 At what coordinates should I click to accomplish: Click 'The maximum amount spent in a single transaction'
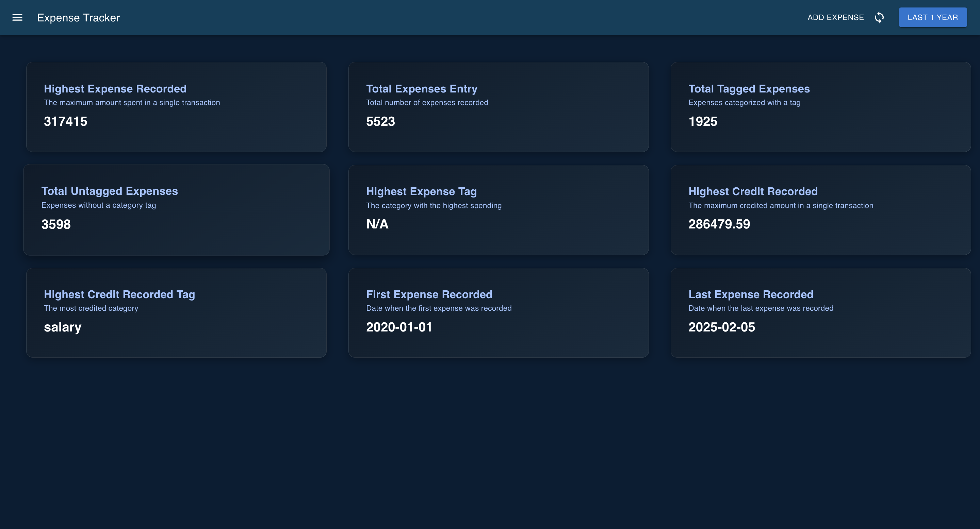coord(132,103)
